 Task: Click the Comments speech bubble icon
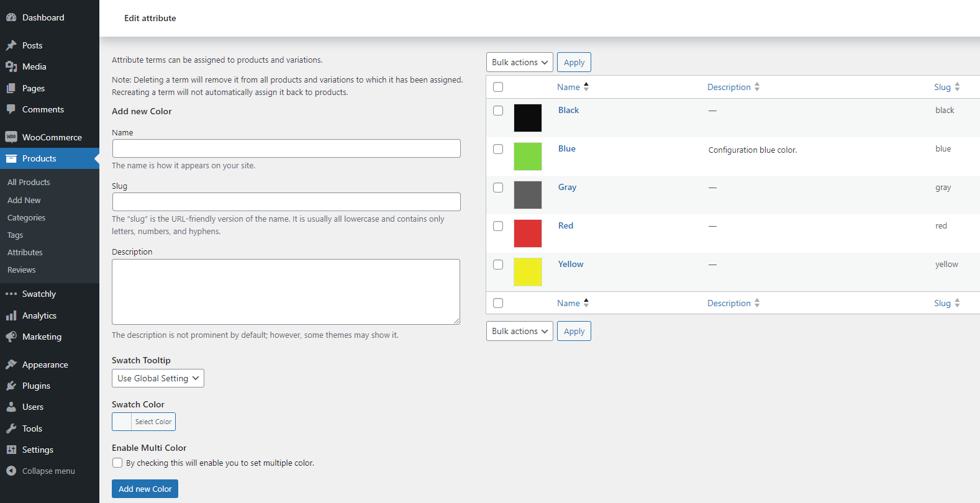(11, 109)
